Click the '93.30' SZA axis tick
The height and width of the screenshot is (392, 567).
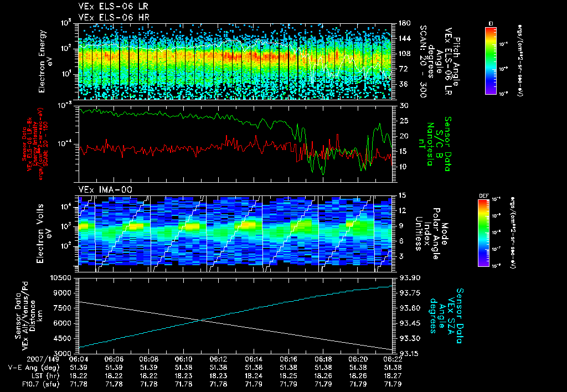tap(410, 338)
